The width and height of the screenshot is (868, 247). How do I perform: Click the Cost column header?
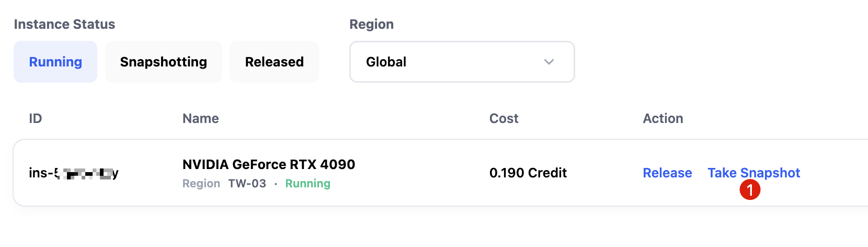tap(504, 118)
